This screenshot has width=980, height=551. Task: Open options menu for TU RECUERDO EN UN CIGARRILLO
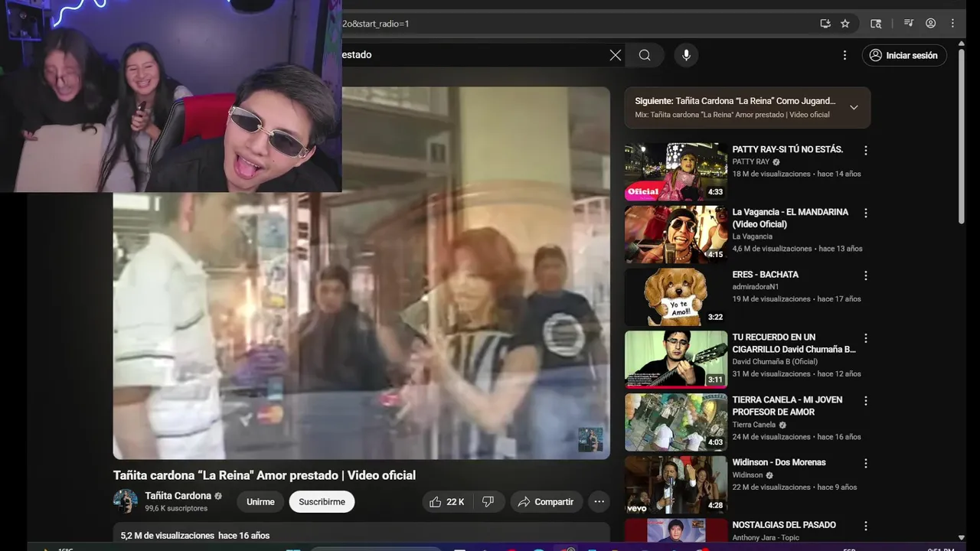coord(866,338)
